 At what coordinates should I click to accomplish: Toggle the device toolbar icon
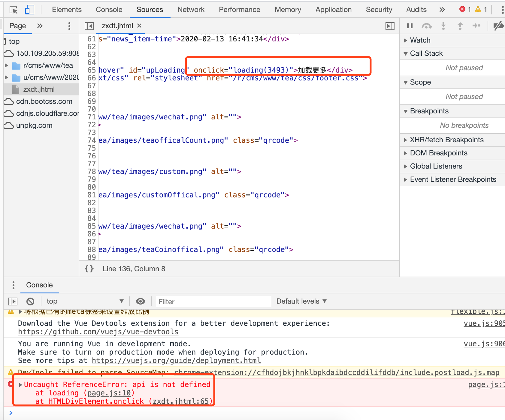click(x=29, y=10)
